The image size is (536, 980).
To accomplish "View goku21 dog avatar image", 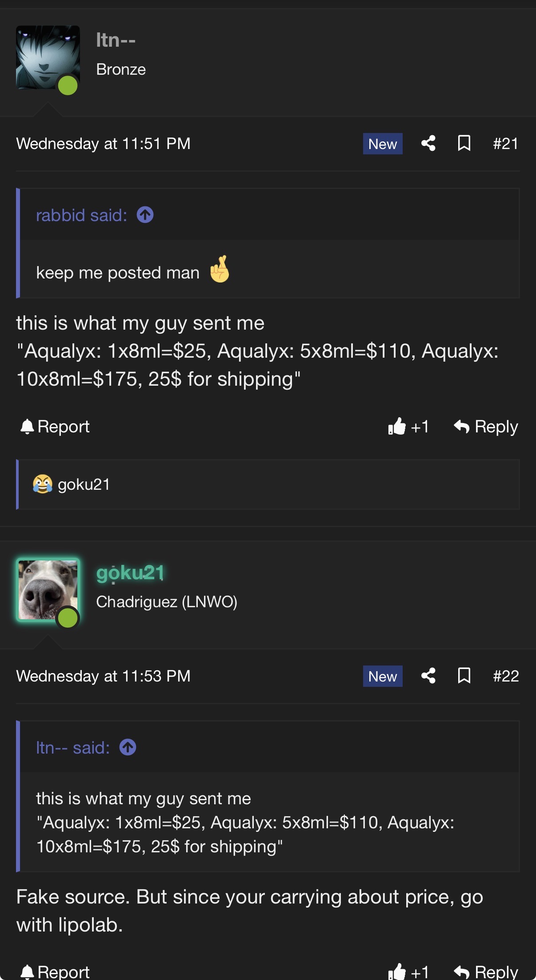I will click(x=48, y=590).
